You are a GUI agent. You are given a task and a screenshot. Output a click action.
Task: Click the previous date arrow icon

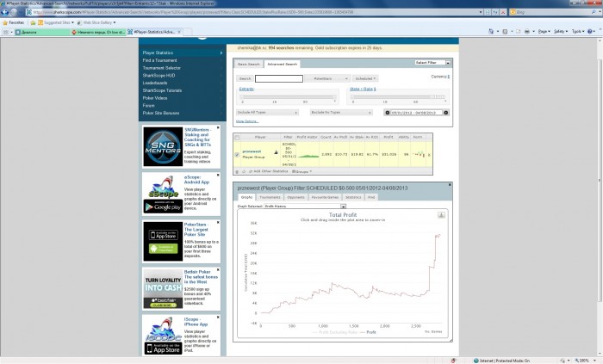pyautogui.click(x=388, y=113)
